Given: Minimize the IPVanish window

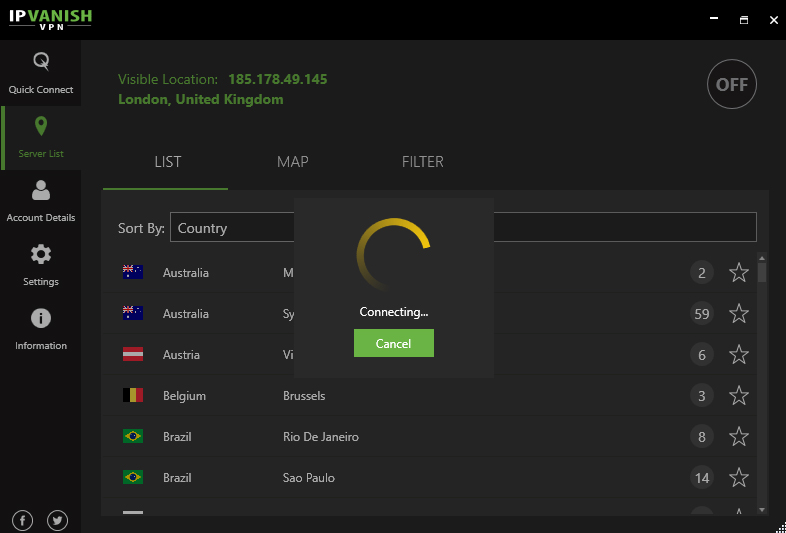Looking at the screenshot, I should point(714,19).
